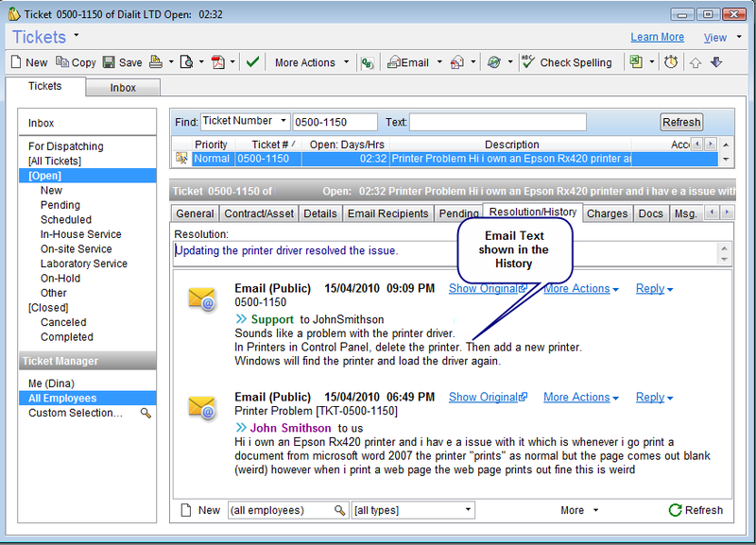
Task: Switch to the Inbox tab
Action: pos(123,88)
